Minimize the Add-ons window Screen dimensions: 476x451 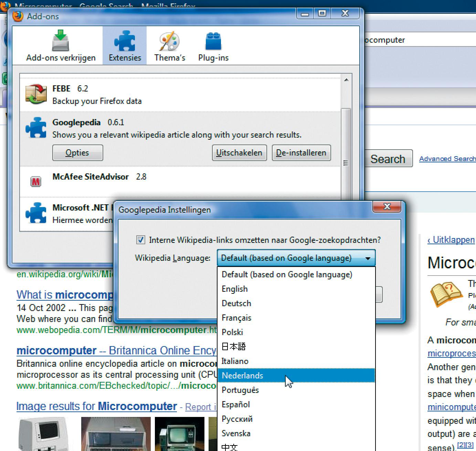pyautogui.click(x=305, y=13)
